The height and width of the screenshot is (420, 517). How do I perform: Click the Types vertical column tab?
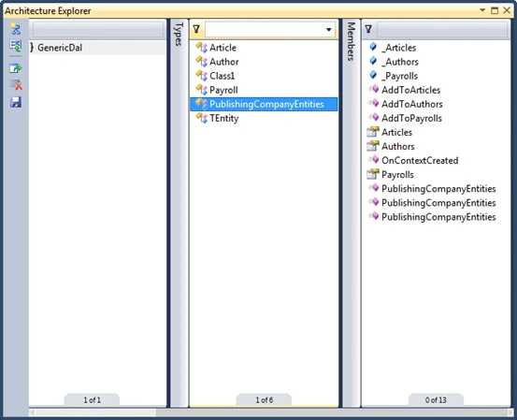coord(179,34)
